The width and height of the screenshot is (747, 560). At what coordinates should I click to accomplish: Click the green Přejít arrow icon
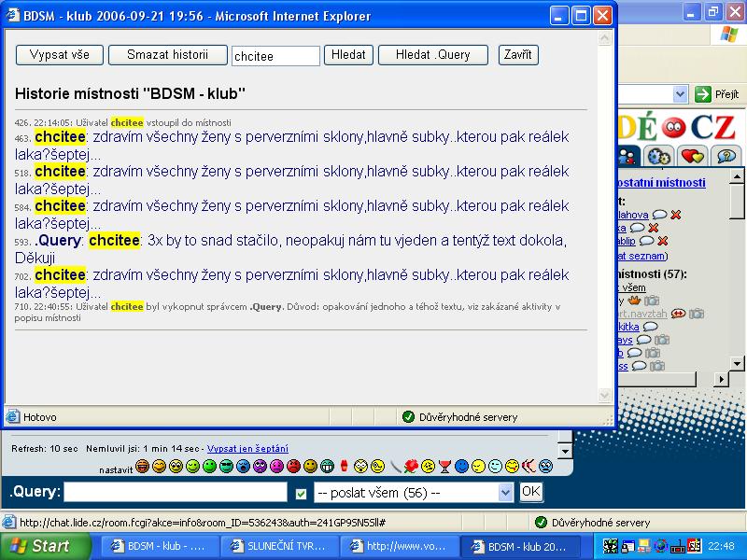coord(703,94)
